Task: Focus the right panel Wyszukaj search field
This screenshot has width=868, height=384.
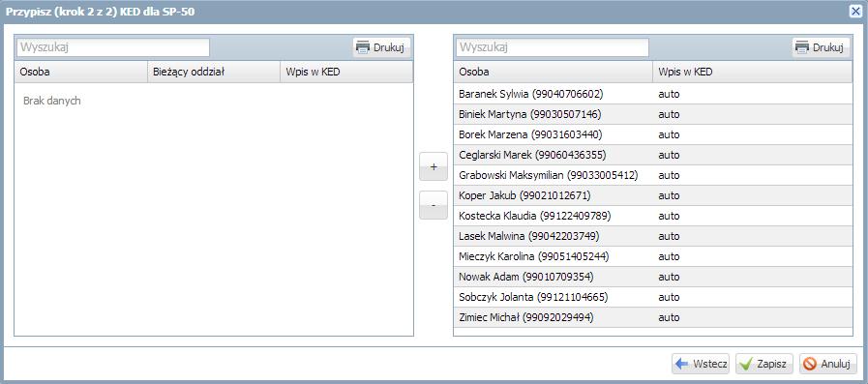Action: point(553,47)
